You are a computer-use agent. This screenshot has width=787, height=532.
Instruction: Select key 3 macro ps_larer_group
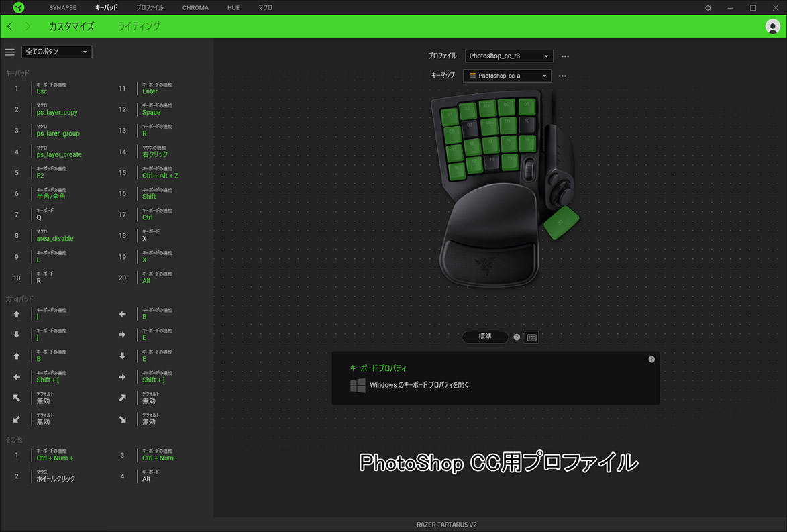point(58,134)
